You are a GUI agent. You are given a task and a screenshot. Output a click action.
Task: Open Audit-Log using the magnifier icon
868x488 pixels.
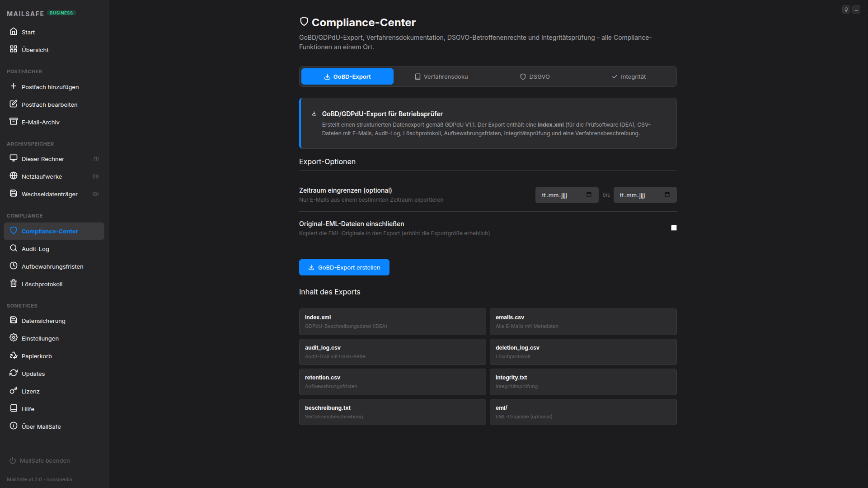coord(14,248)
